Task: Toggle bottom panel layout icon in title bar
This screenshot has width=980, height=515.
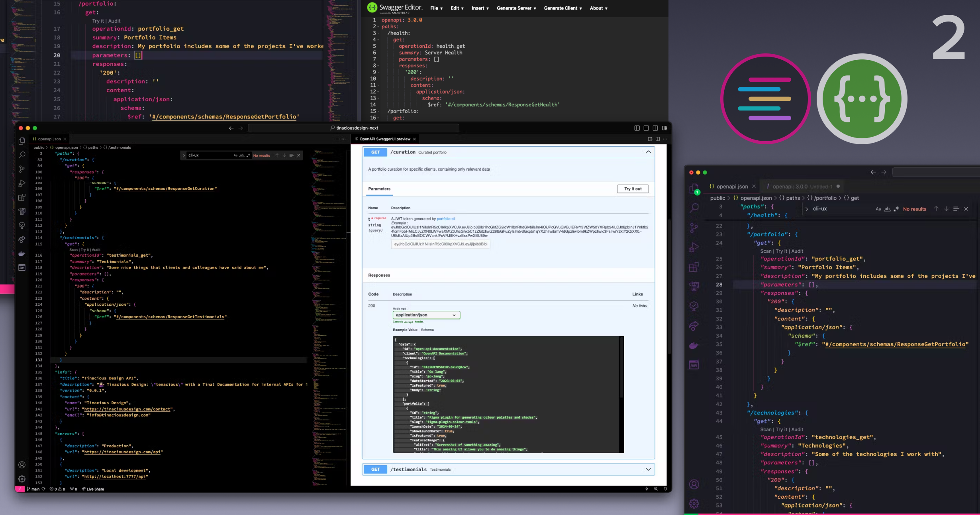Action: coord(646,128)
